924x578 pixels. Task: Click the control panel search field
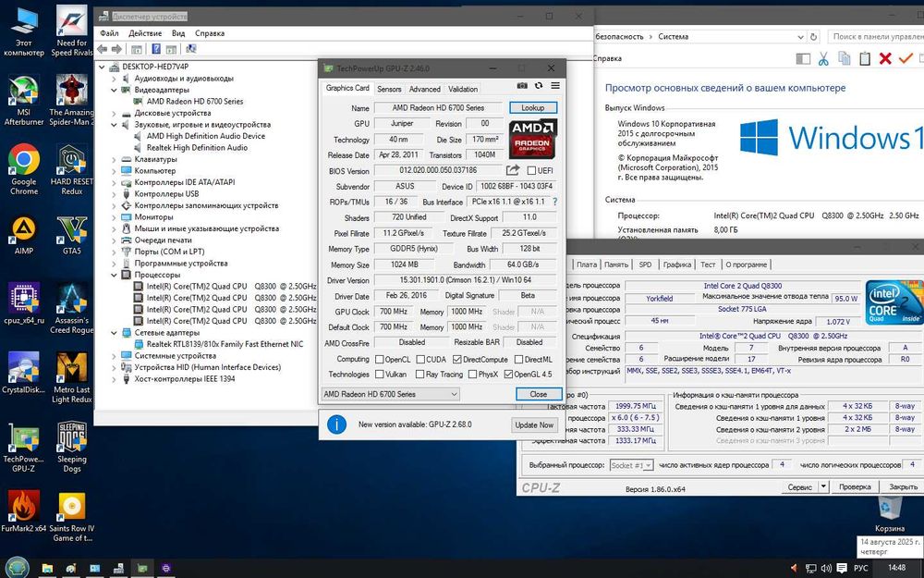[x=876, y=37]
